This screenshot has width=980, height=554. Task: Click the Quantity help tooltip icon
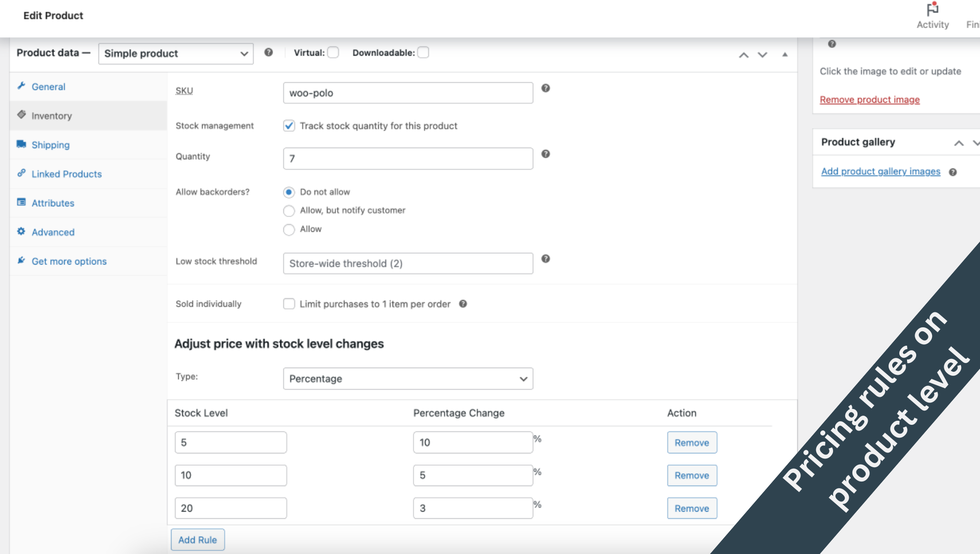point(546,154)
